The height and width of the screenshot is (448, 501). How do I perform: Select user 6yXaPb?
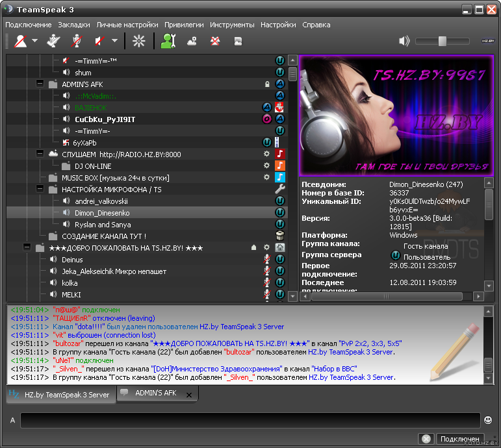(84, 143)
